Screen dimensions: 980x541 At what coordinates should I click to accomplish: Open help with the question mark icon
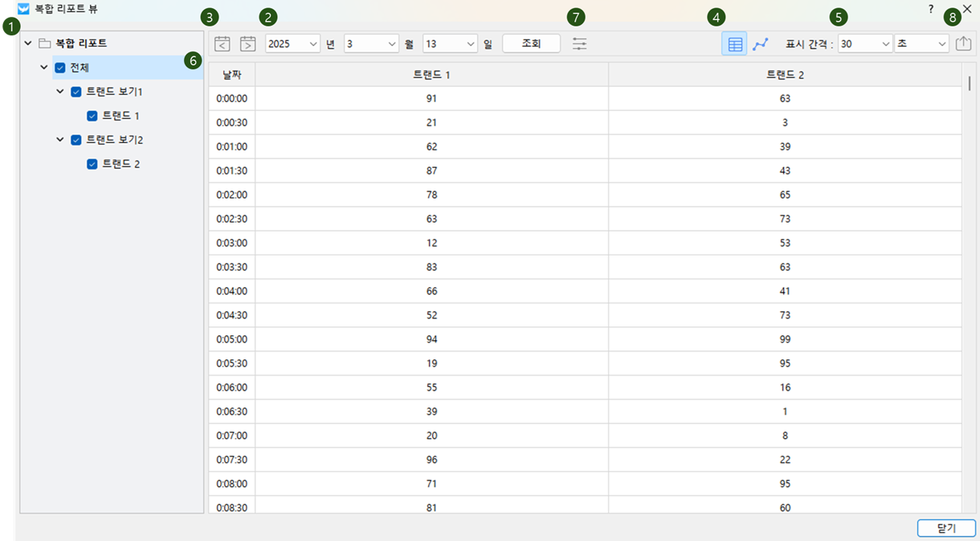click(931, 10)
